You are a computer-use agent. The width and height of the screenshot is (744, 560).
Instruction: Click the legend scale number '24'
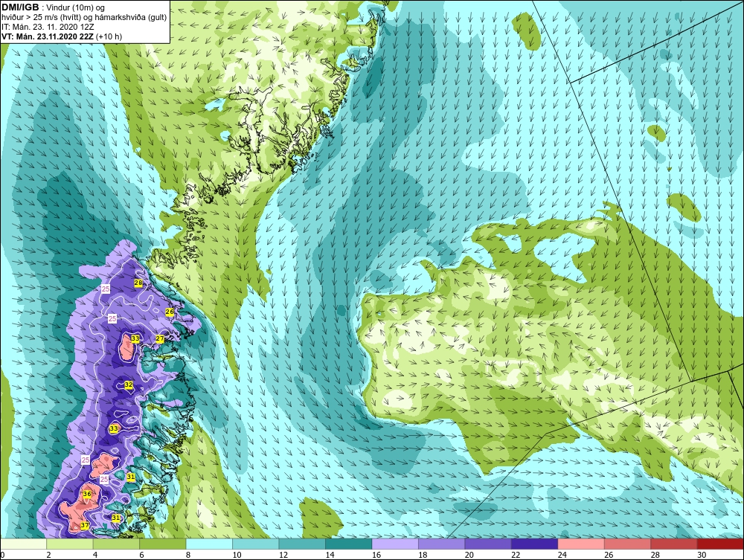pos(562,555)
